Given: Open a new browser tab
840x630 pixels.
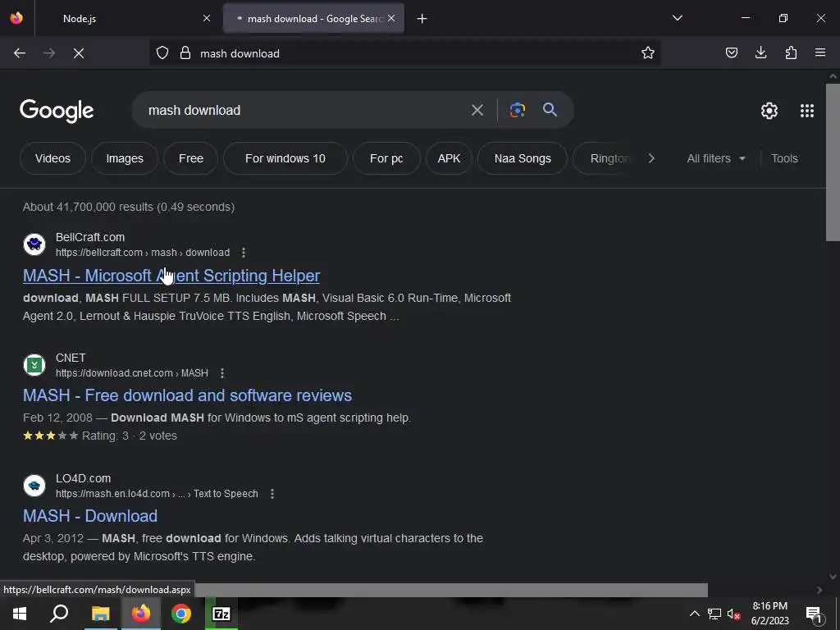Looking at the screenshot, I should 422,19.
